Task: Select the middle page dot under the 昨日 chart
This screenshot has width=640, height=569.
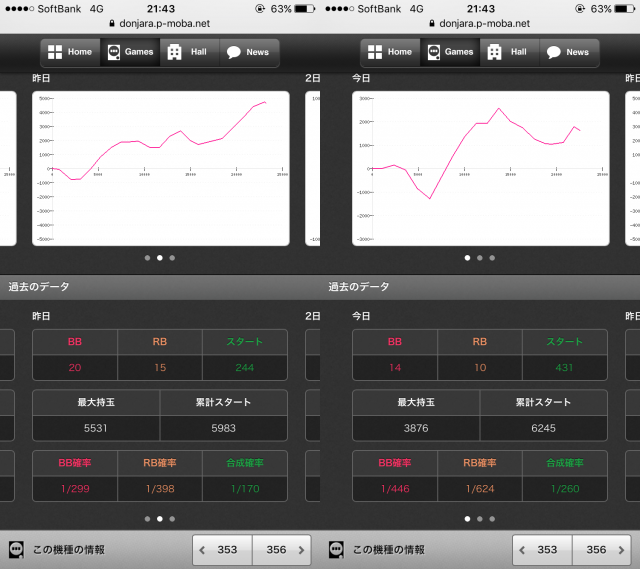Action: click(160, 258)
